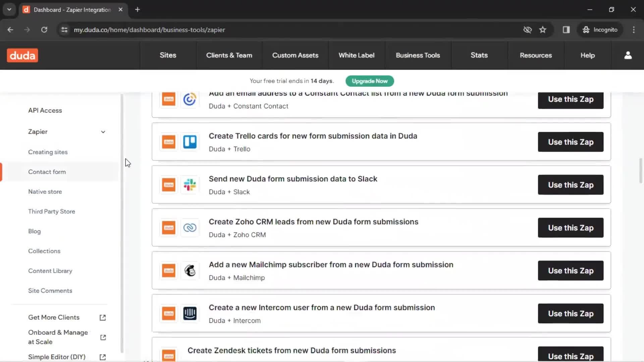The width and height of the screenshot is (644, 362).
Task: Click the Zoho CRM app icon
Action: coord(190,228)
